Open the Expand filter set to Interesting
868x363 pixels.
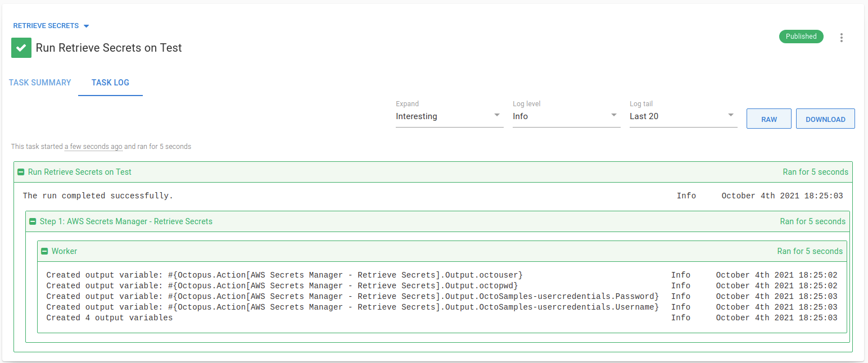(x=449, y=116)
